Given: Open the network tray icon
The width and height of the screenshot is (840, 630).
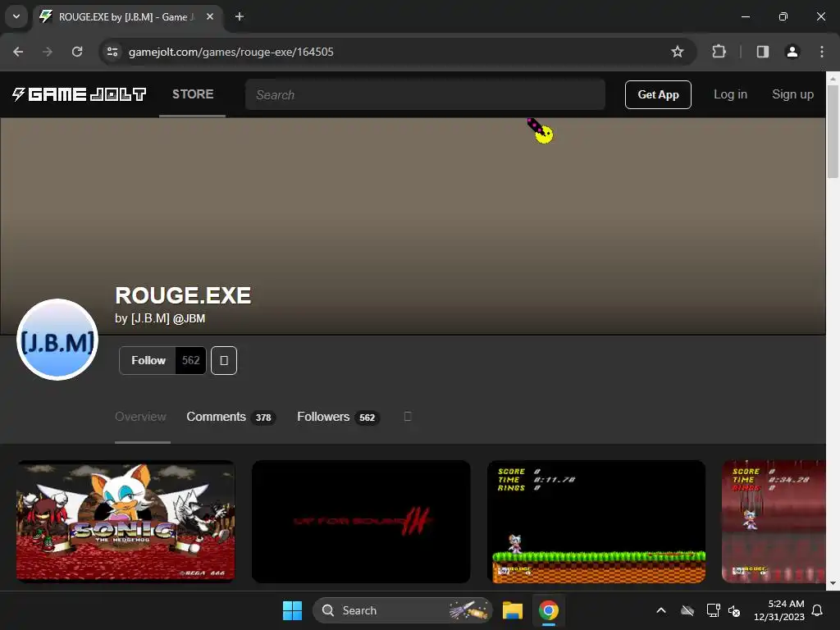Looking at the screenshot, I should tap(713, 610).
